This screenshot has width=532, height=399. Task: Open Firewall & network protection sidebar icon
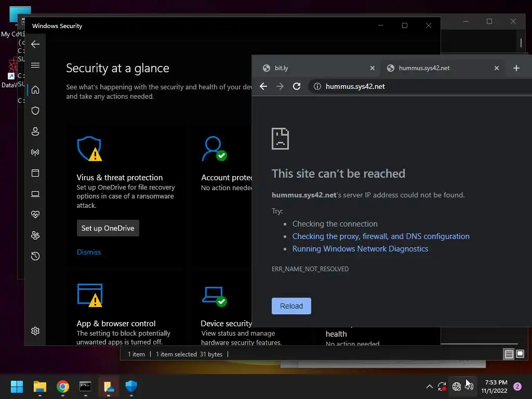click(x=35, y=152)
